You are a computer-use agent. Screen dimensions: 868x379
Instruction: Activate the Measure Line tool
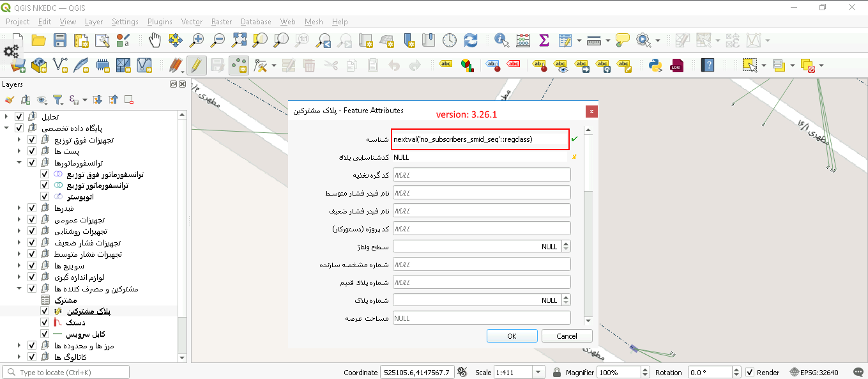tap(593, 40)
